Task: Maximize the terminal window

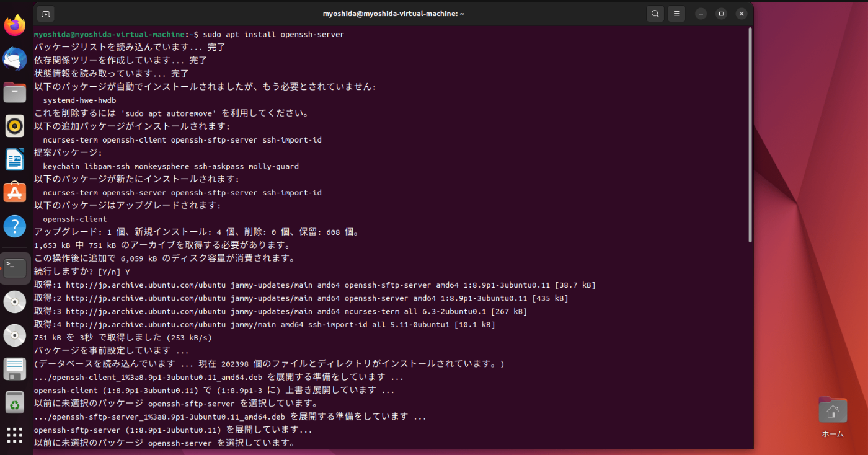Action: click(721, 13)
